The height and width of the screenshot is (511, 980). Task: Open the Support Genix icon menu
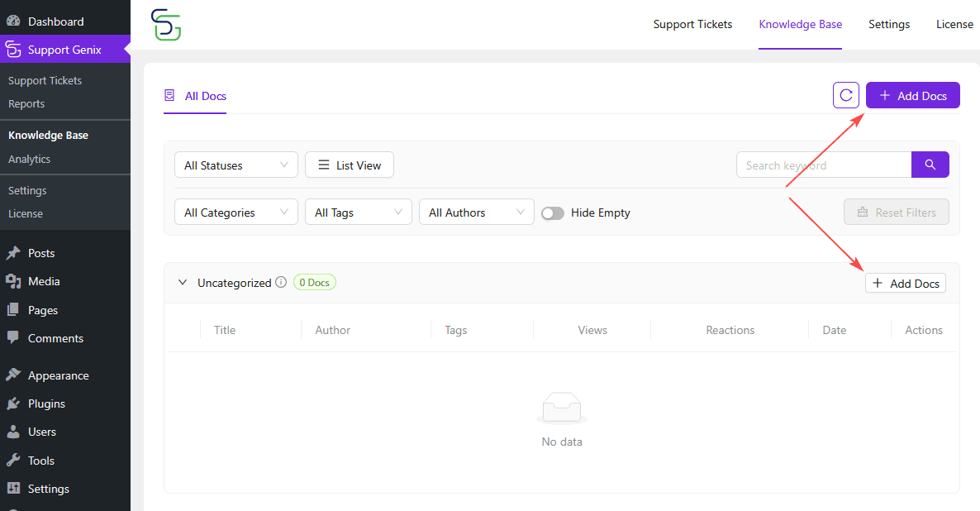point(12,49)
